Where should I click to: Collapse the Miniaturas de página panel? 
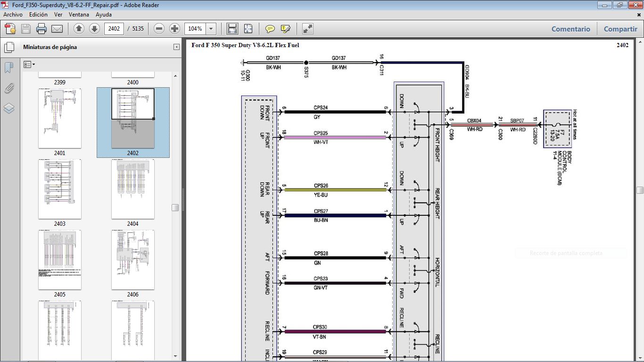click(x=176, y=47)
